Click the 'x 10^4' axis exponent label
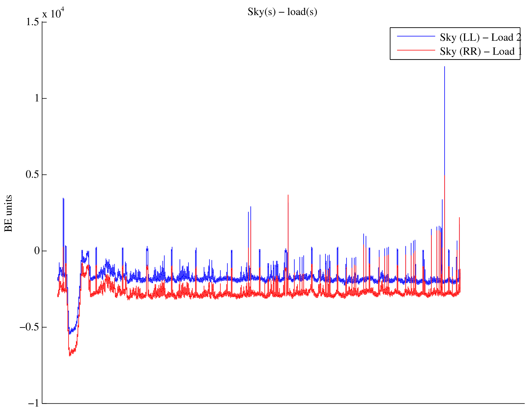 click(x=53, y=13)
